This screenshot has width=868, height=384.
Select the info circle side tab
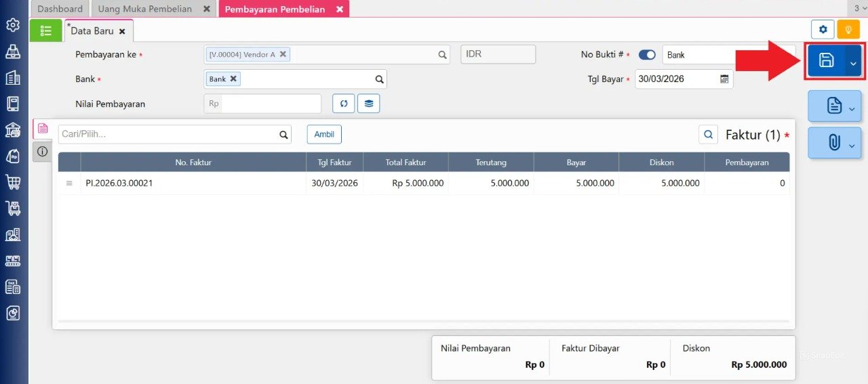pyautogui.click(x=43, y=152)
